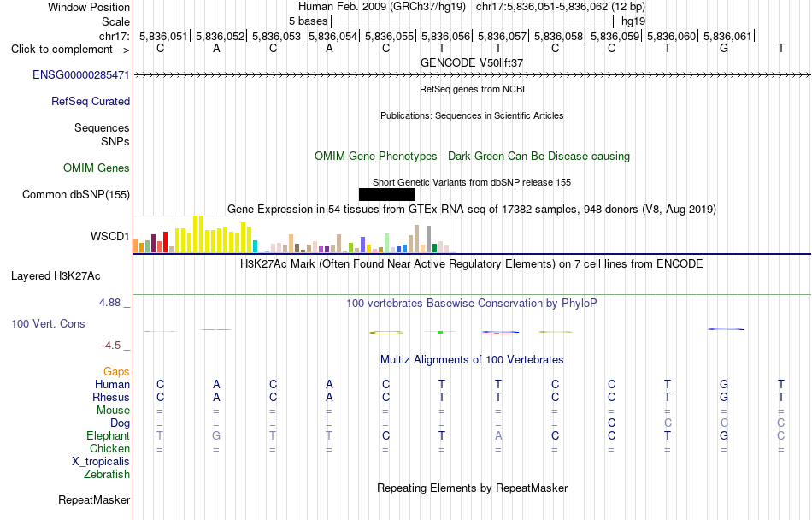This screenshot has height=520, width=812.
Task: Select the Dog species row label
Action: [x=121, y=423]
